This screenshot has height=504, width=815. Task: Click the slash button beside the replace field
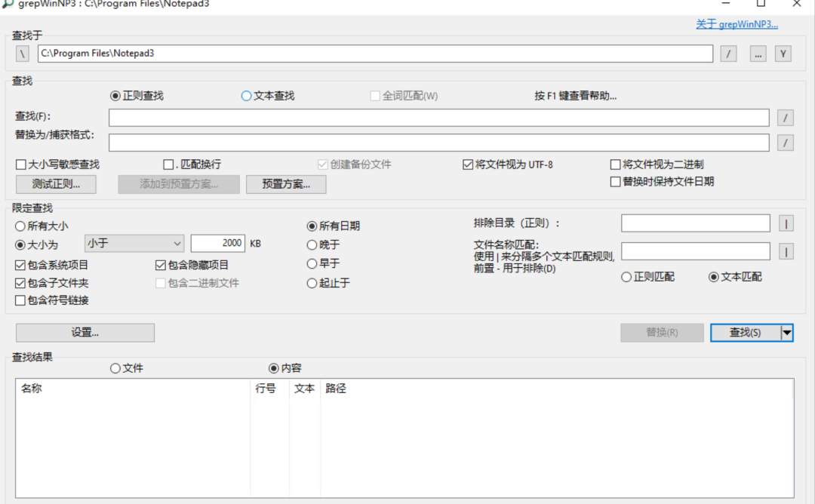pos(785,143)
